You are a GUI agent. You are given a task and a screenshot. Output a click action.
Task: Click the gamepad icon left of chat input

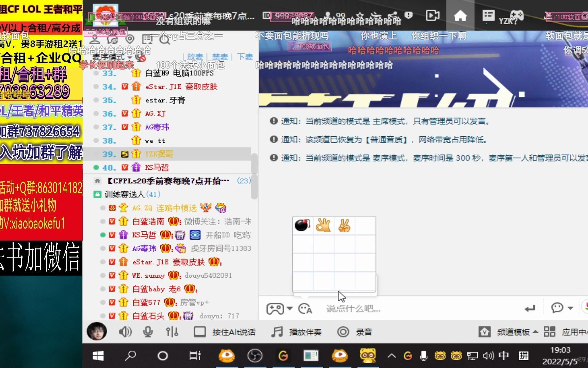[x=275, y=309]
